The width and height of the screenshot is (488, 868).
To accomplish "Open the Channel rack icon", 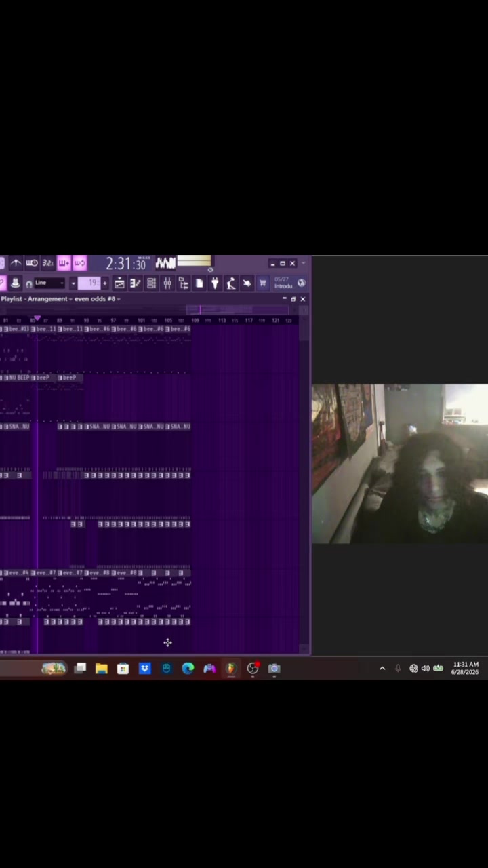I will [x=151, y=283].
